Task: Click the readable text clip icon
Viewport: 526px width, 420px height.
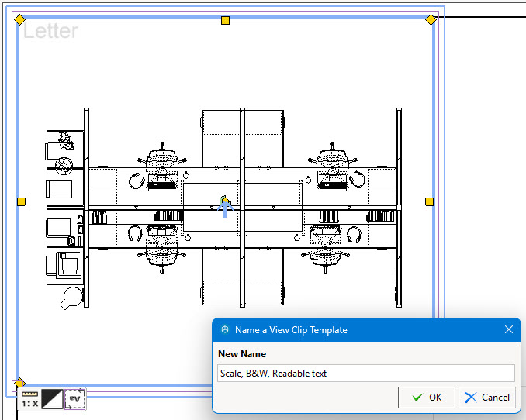Action: coord(74,399)
